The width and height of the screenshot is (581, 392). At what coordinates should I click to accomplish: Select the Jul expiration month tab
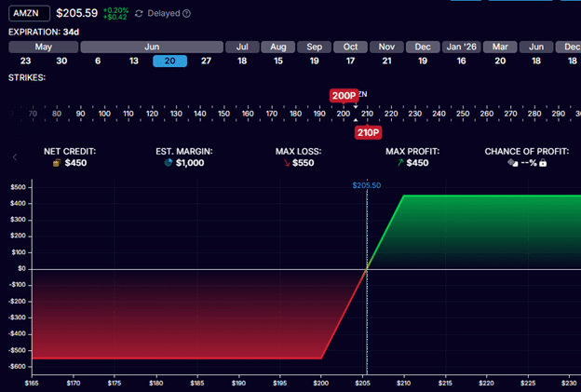click(242, 47)
